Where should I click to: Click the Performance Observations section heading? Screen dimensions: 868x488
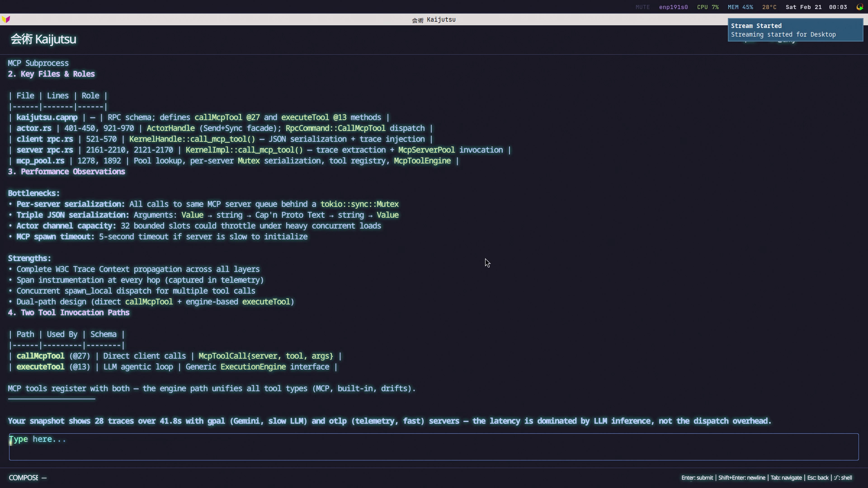click(66, 172)
